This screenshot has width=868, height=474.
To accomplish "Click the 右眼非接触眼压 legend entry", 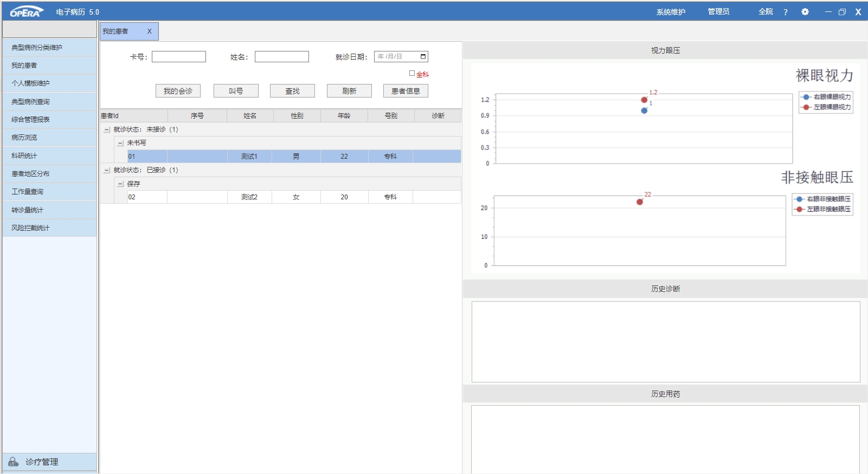I will (823, 199).
